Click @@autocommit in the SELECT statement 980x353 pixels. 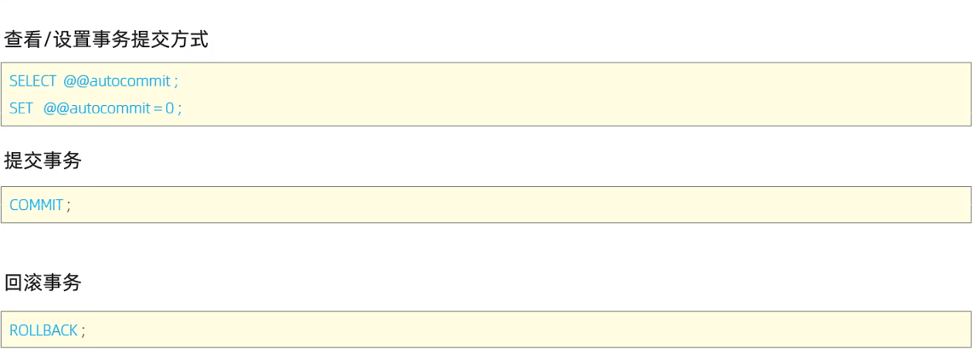(117, 81)
